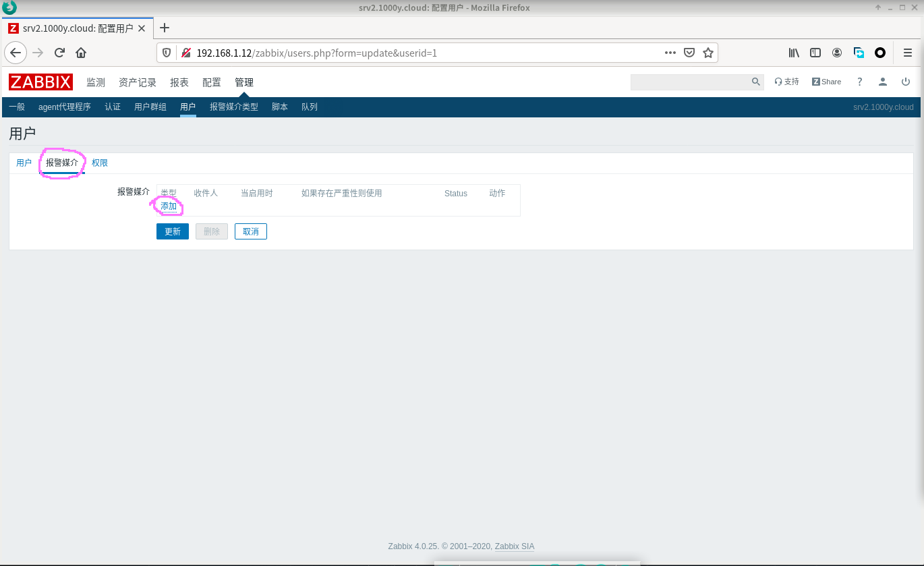Click the logout power icon
The width and height of the screenshot is (924, 566).
[905, 82]
